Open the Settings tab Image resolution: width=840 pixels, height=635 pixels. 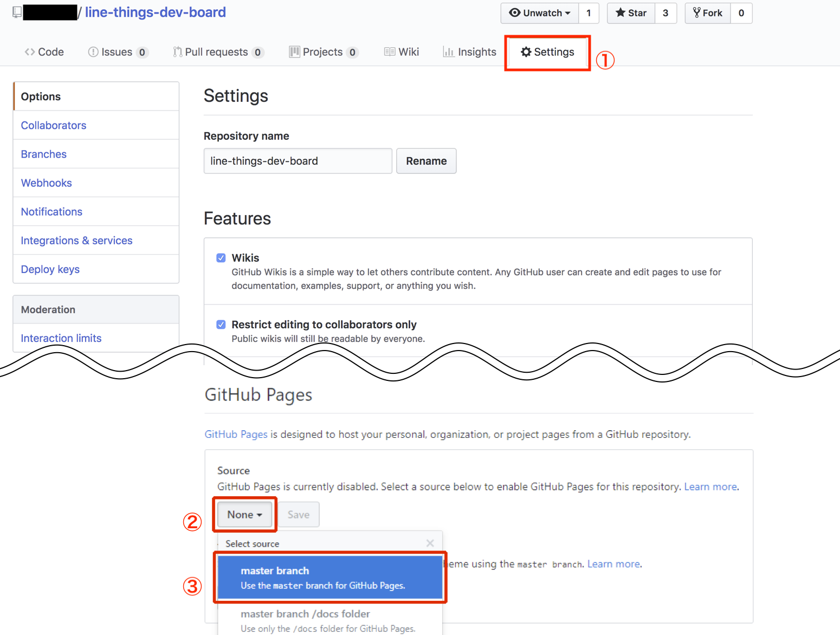[547, 53]
